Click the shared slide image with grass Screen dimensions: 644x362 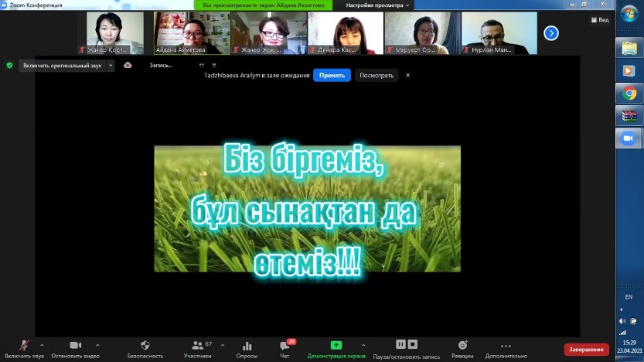tap(307, 209)
